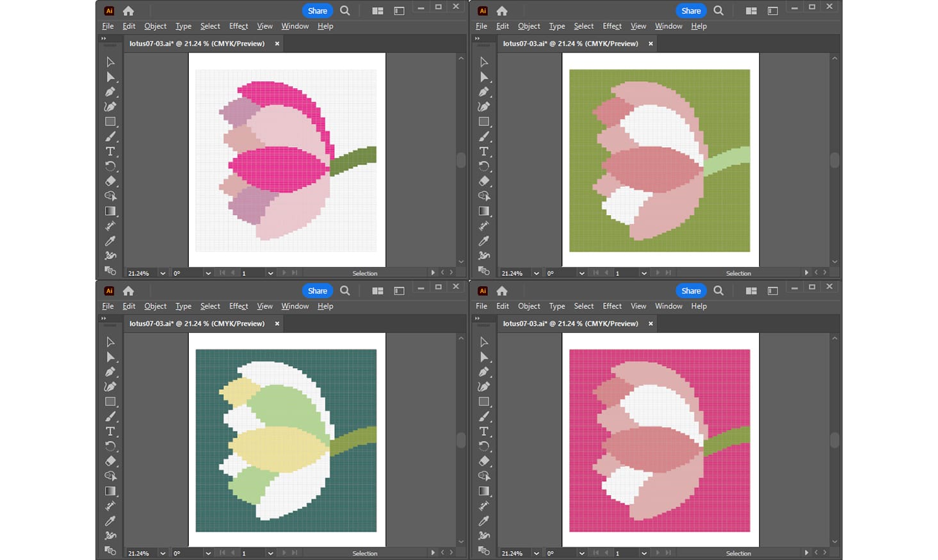This screenshot has width=938, height=560.
Task: Select the Eraser tool in the teal artwork window
Action: click(110, 461)
